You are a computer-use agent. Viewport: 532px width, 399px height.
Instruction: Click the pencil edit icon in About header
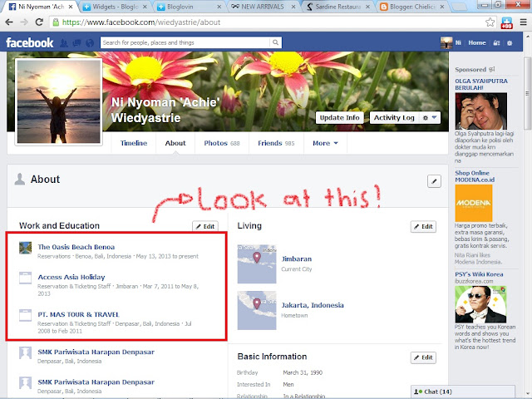(x=434, y=181)
